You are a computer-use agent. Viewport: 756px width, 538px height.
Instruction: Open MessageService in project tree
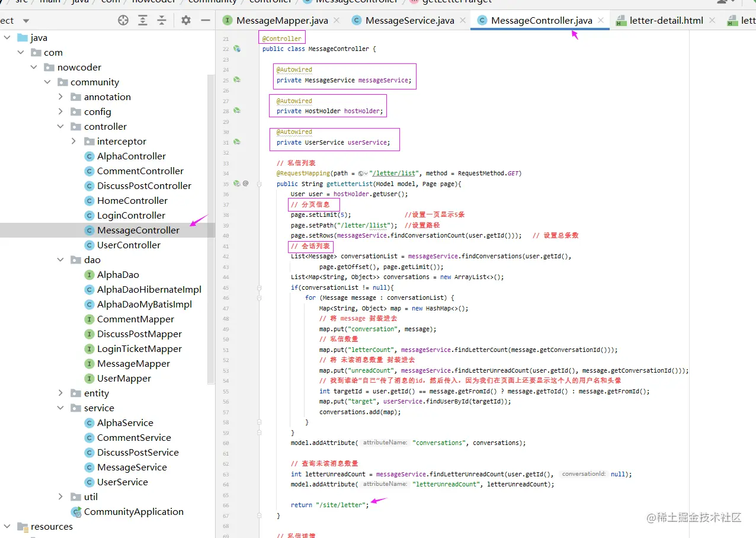[x=132, y=467]
